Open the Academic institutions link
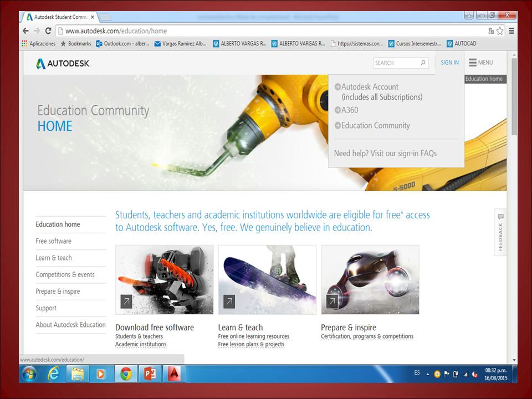 coord(140,344)
